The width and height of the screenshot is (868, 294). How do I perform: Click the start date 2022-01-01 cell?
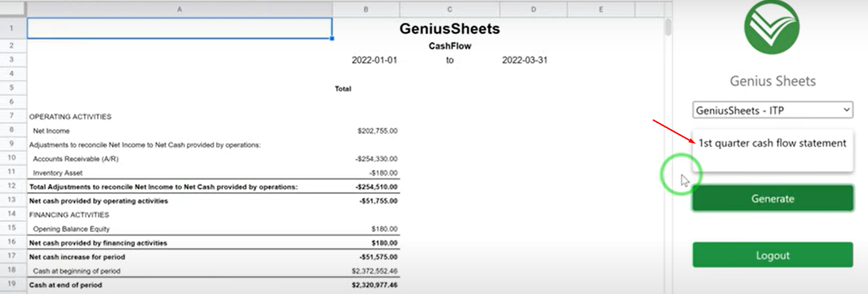click(374, 60)
